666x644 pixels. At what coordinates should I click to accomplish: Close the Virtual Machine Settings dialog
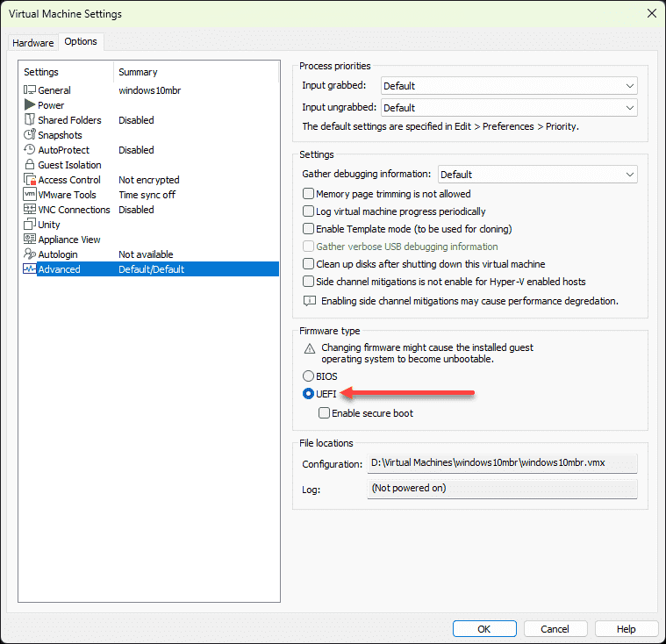[652, 13]
